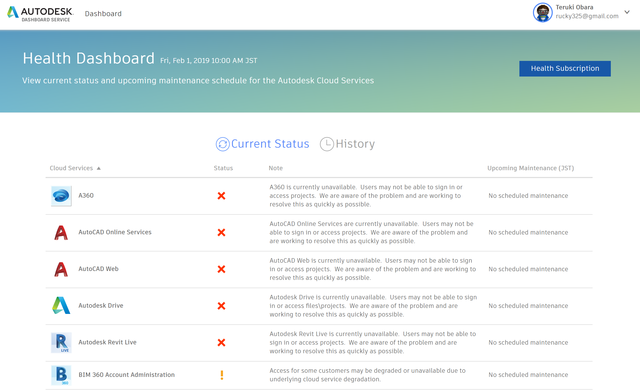Click the Autodesk Drive unavailable note text
Screen dimensions: 640x392
click(373, 306)
